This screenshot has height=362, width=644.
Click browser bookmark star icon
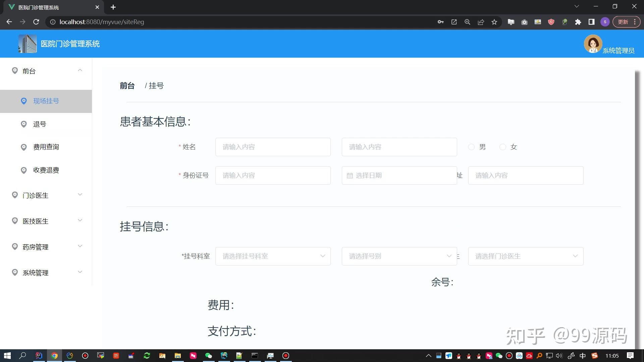494,22
